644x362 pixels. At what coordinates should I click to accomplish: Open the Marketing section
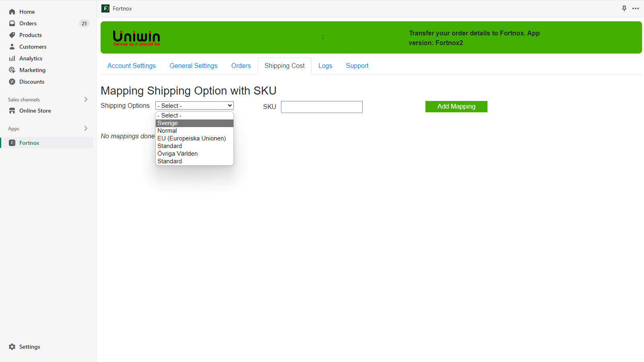point(32,70)
